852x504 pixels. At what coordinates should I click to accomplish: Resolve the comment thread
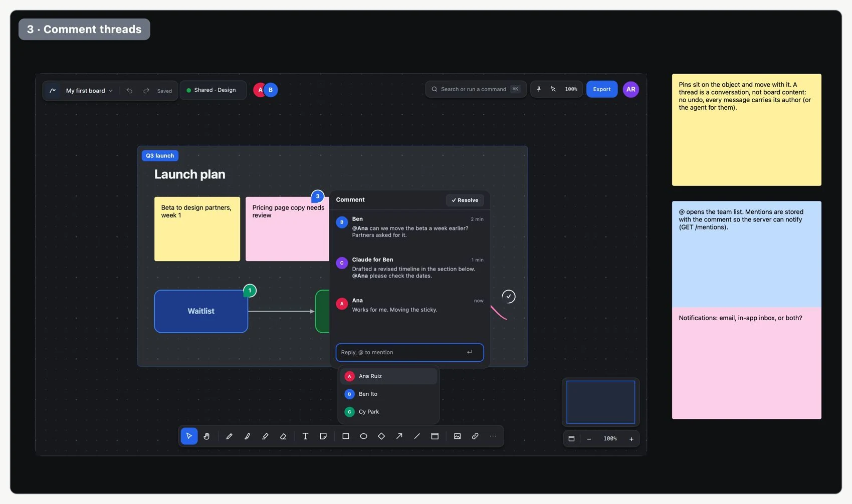tap(465, 200)
